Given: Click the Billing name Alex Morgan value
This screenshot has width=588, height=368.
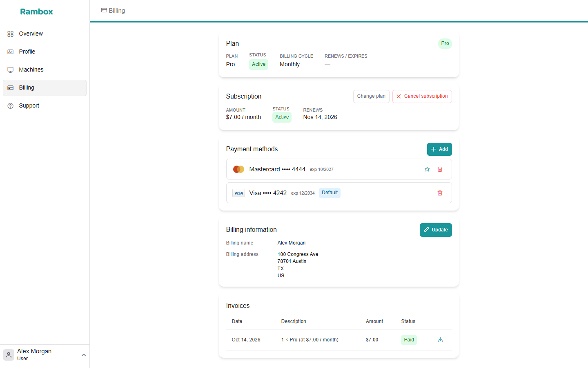Looking at the screenshot, I should click(291, 243).
